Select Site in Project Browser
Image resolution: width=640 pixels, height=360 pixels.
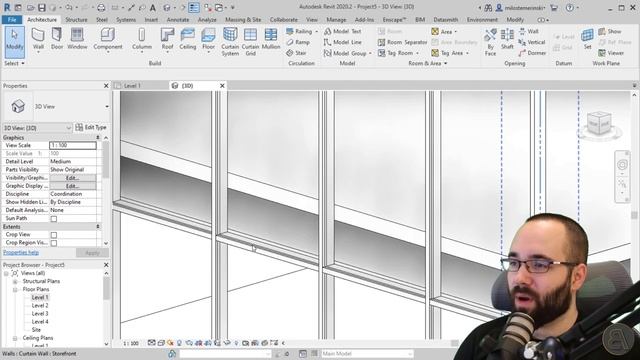coord(36,330)
